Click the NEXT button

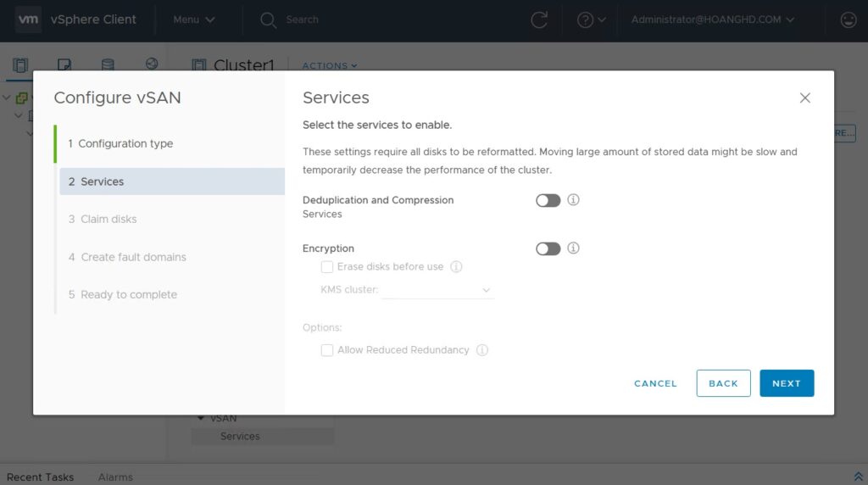(x=787, y=383)
